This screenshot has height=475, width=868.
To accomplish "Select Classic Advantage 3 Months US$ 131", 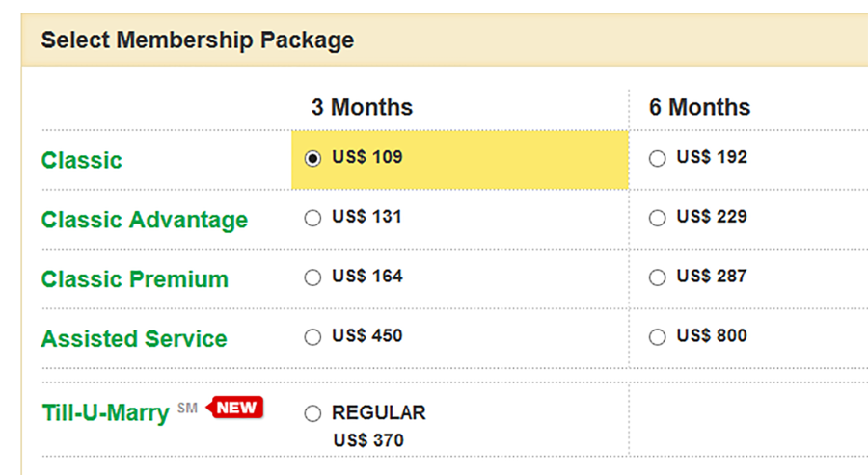I will (312, 218).
